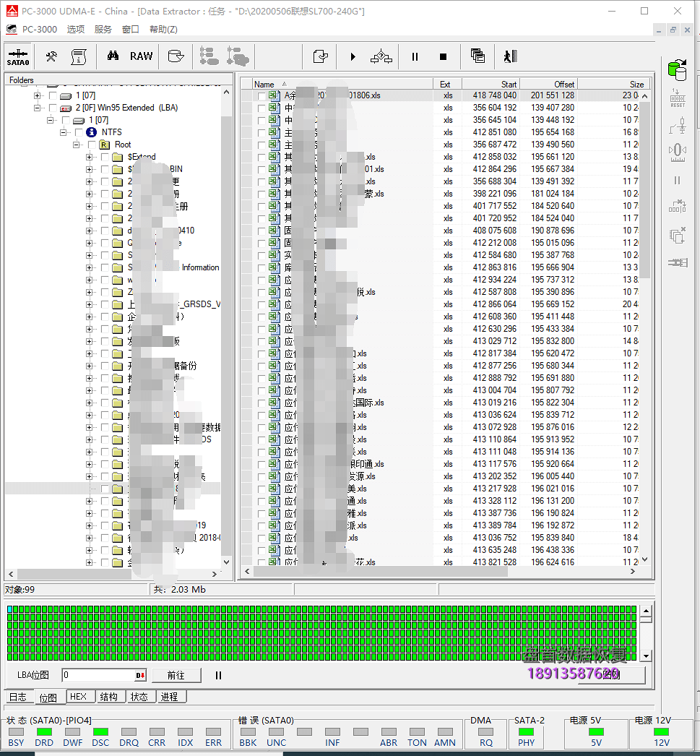Switch to the 日志 tab
Image resolution: width=700 pixels, height=756 pixels.
[18, 697]
